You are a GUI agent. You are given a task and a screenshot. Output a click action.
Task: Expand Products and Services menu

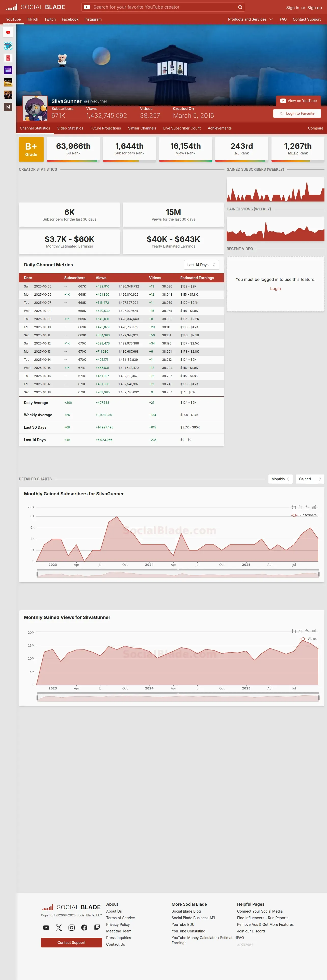coord(251,19)
